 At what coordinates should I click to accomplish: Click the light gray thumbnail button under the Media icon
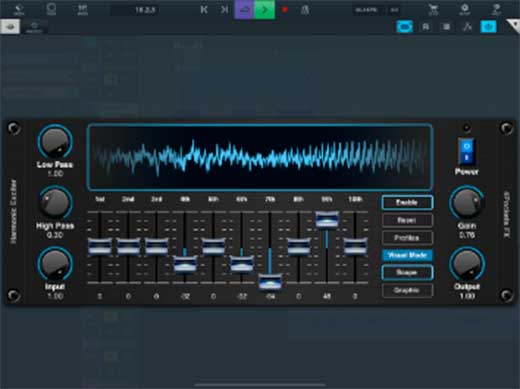(10, 27)
